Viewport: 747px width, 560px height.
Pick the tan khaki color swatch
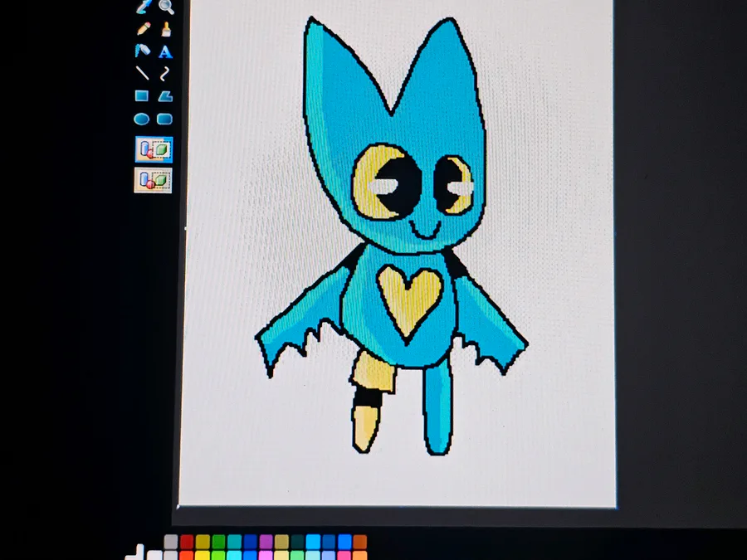(x=281, y=542)
